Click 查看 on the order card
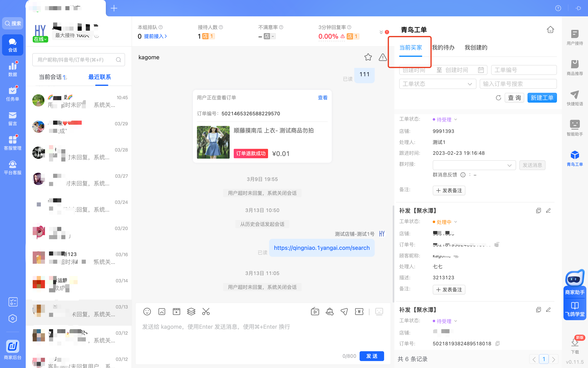Screen dimensions: 588x368 point(323,98)
